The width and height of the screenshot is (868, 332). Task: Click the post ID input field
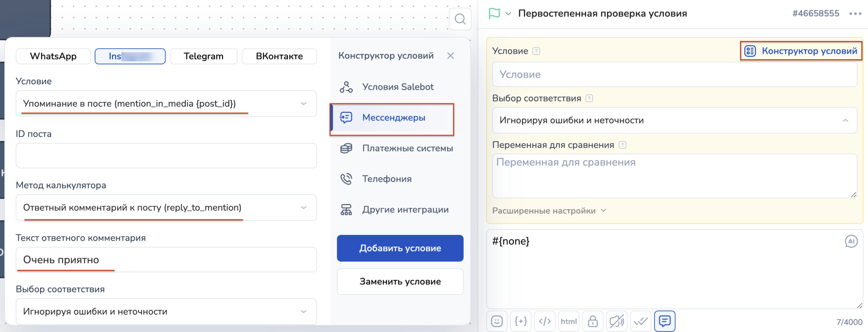point(166,156)
